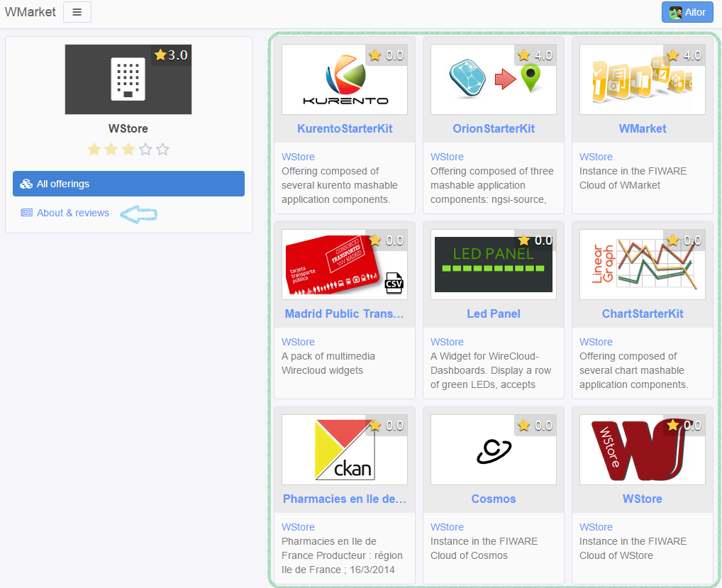
Task: Click the star rating on Cosmos card
Action: 535,426
